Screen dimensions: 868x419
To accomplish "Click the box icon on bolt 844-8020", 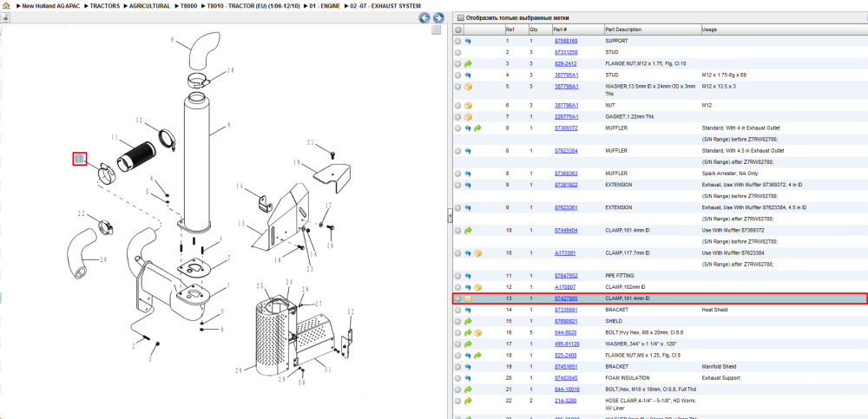I will (477, 332).
